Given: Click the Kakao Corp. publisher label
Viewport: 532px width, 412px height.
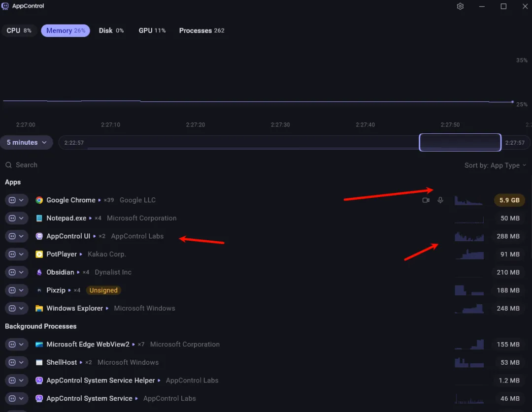Looking at the screenshot, I should point(106,254).
